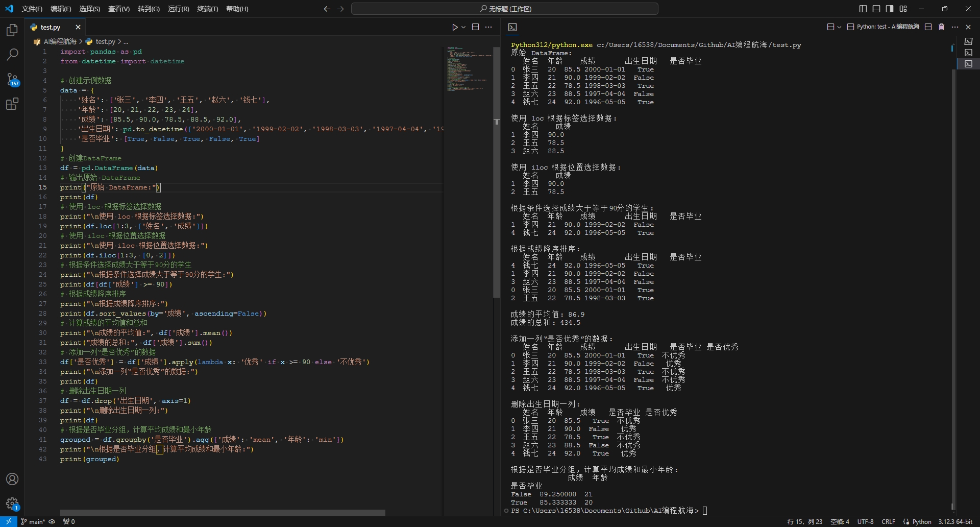Open the 编辑(E) menu
The image size is (980, 527).
pyautogui.click(x=61, y=9)
